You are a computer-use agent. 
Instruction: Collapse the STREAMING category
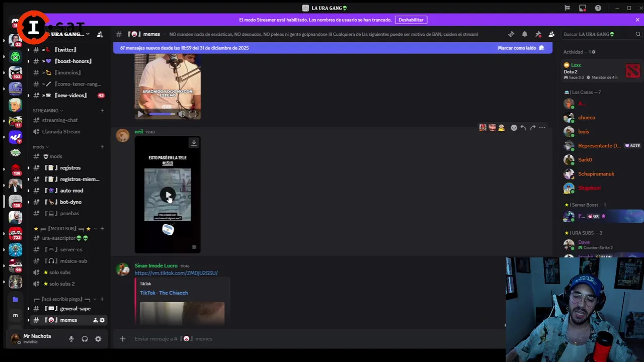(x=48, y=111)
